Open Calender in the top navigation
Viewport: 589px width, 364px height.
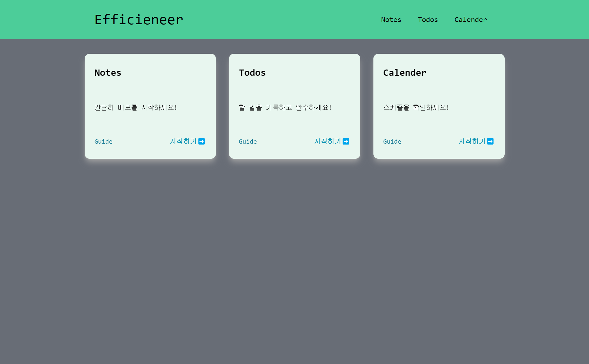pyautogui.click(x=471, y=20)
